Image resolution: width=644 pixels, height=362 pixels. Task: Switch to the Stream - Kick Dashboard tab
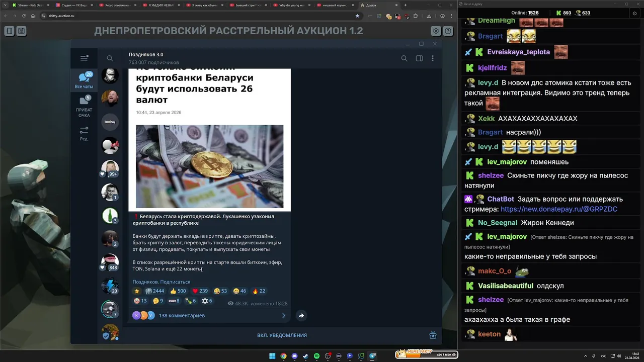coord(32,5)
